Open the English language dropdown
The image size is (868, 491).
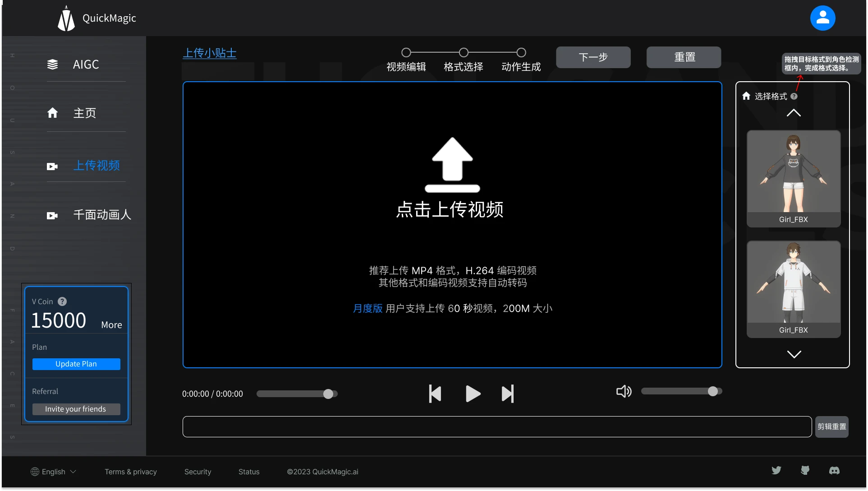click(x=53, y=472)
